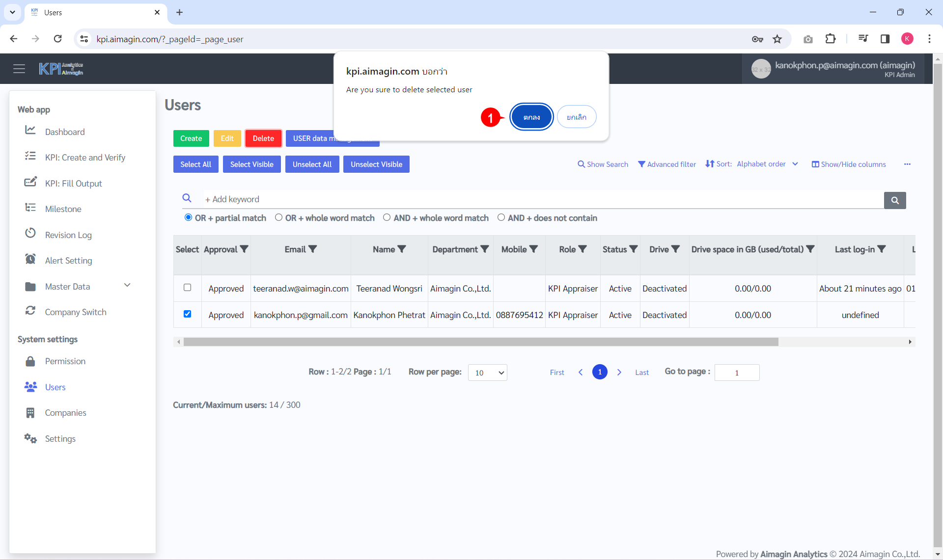This screenshot has width=943, height=560.
Task: Open Sort Alphabet order dropdown
Action: (766, 164)
